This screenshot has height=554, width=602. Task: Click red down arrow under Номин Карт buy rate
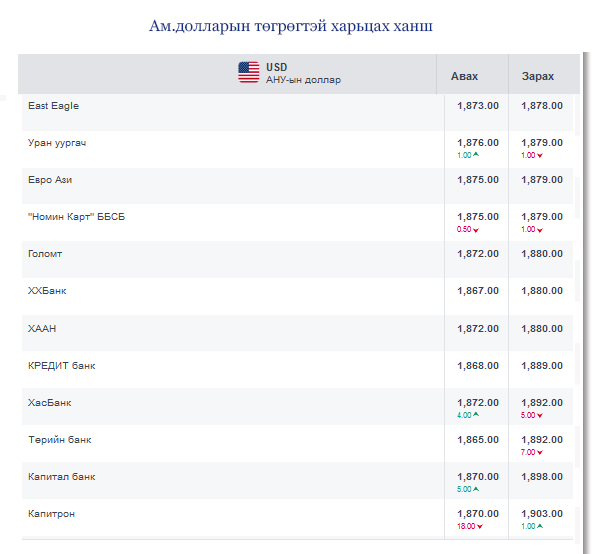476,230
